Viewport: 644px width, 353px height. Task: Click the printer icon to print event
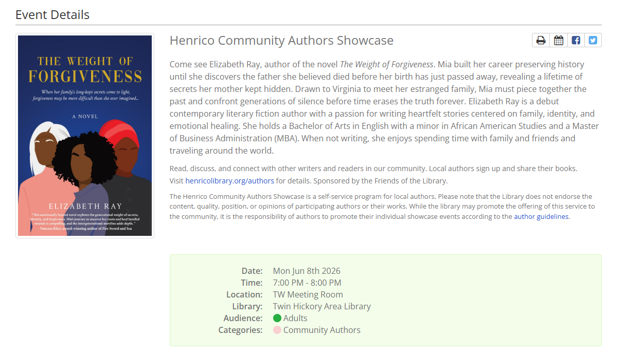pos(541,40)
